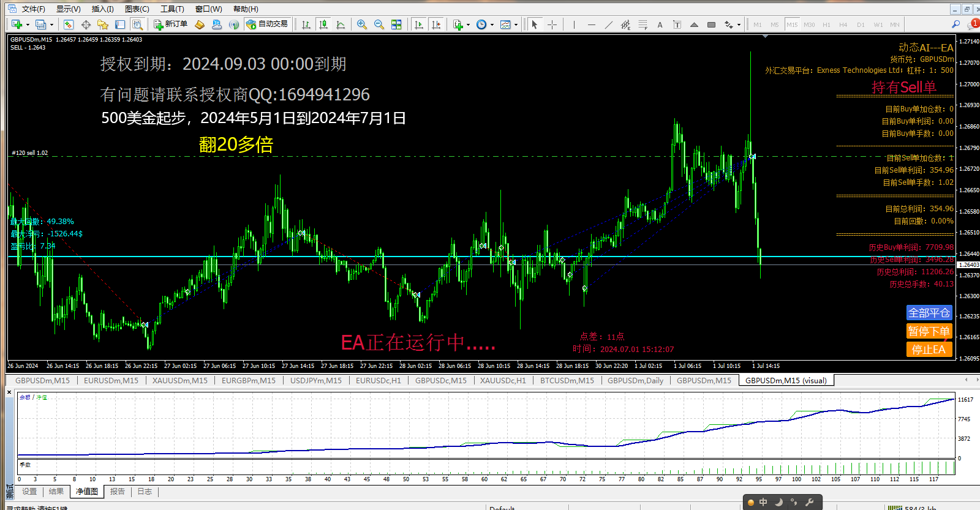Switch to the XAUUSDm,M15 chart tab
The width and height of the screenshot is (980, 510).
click(x=179, y=380)
